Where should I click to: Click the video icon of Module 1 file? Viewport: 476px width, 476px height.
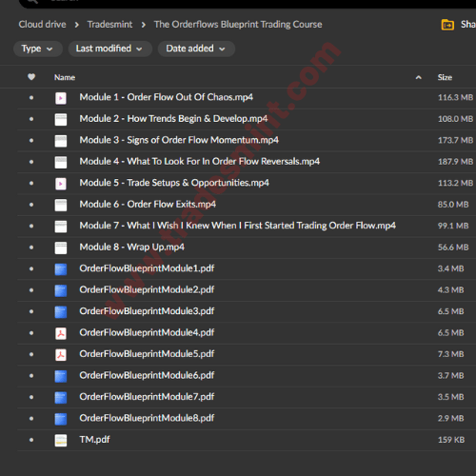[x=61, y=98]
